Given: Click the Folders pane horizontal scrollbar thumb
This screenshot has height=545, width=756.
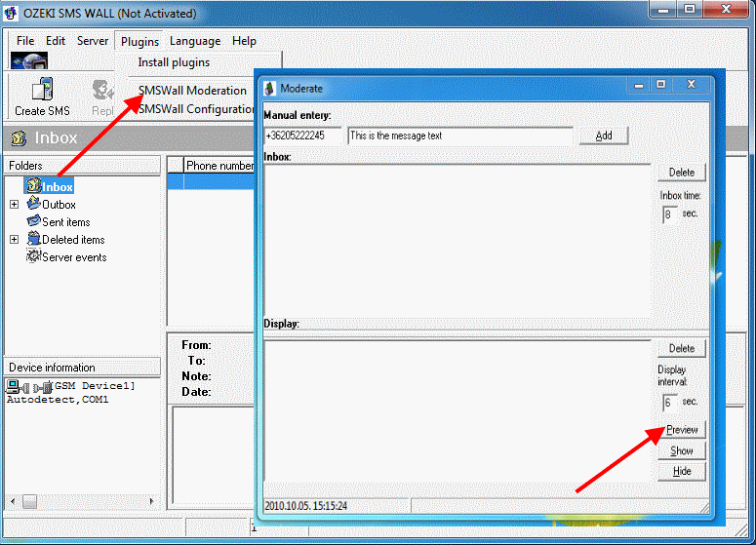Looking at the screenshot, I should point(29,502).
